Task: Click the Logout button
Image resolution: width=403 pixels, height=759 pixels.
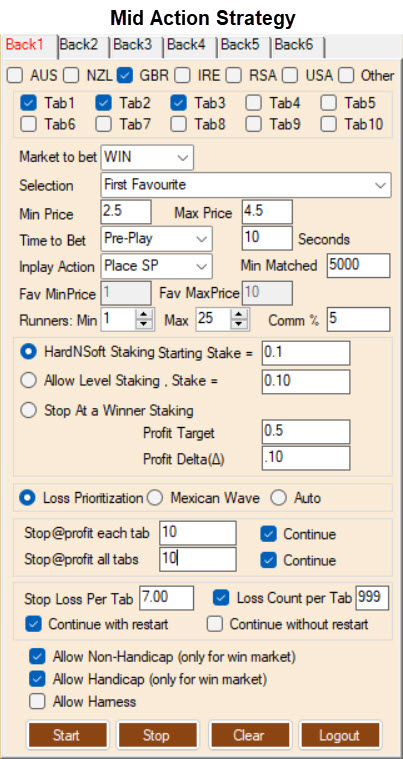Action: pyautogui.click(x=339, y=735)
